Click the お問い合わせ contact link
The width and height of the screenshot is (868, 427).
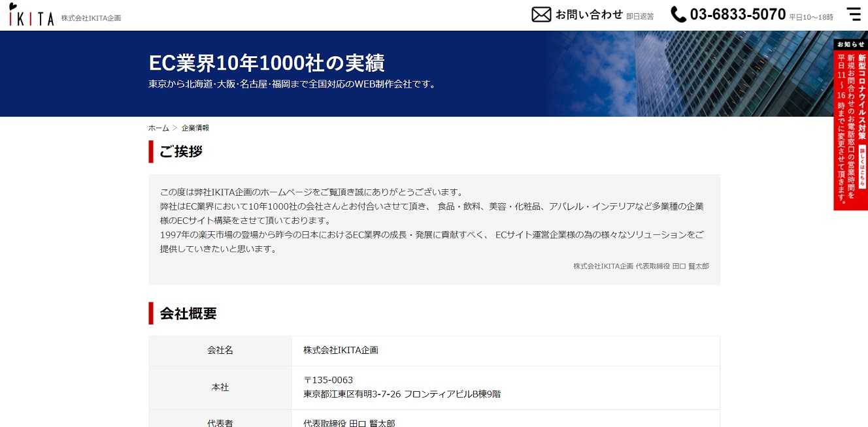tap(589, 14)
